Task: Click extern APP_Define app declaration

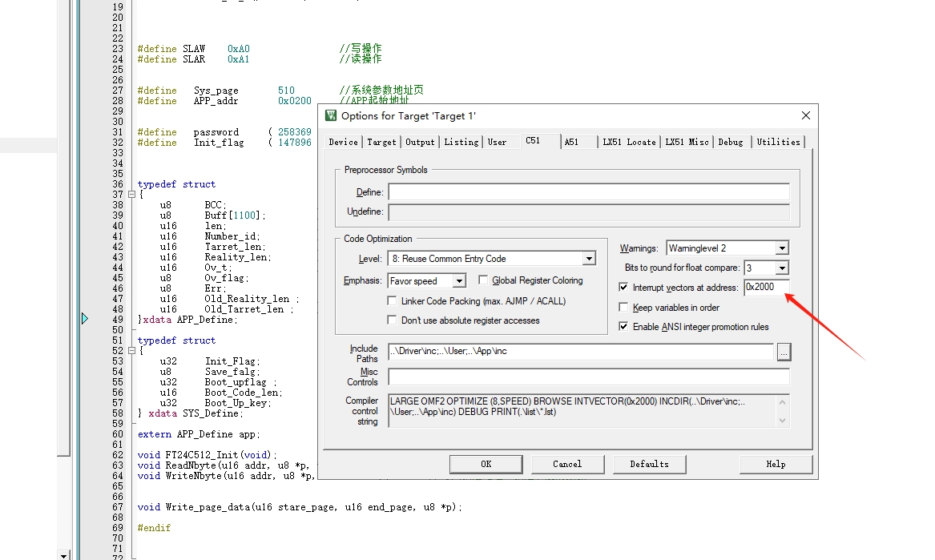Action: tap(199, 434)
